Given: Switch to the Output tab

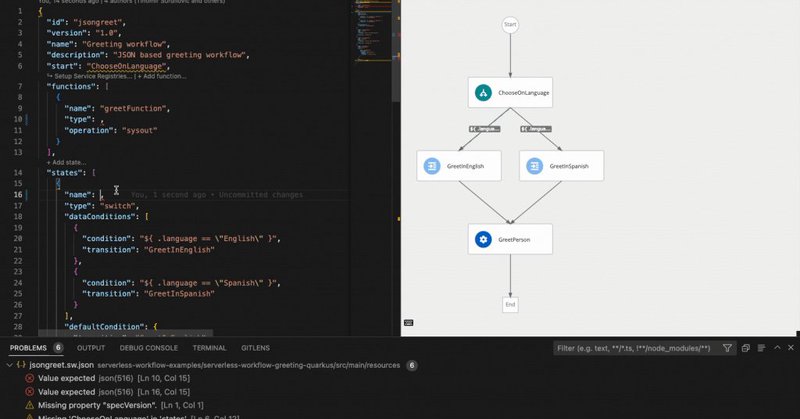Looking at the screenshot, I should point(91,348).
